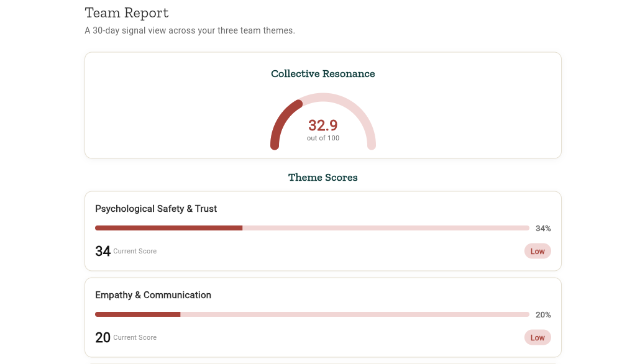This screenshot has height=364, width=622.
Task: Click the large 20 current score number
Action: [103, 338]
